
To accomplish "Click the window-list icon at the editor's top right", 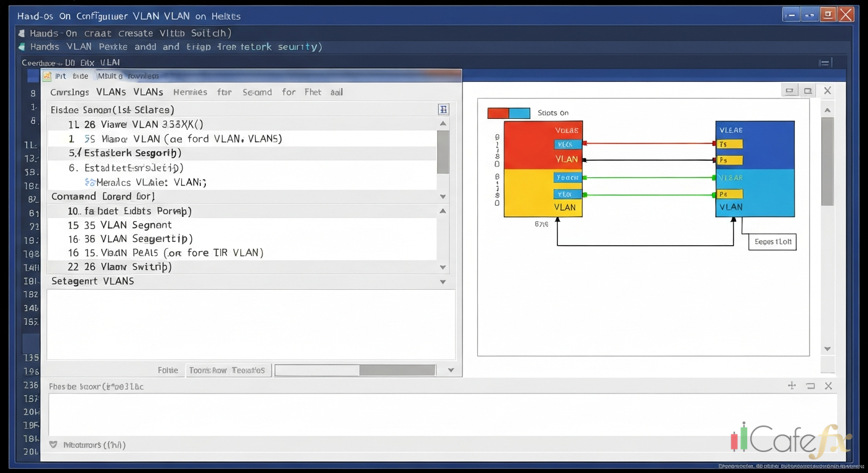I will 824,62.
